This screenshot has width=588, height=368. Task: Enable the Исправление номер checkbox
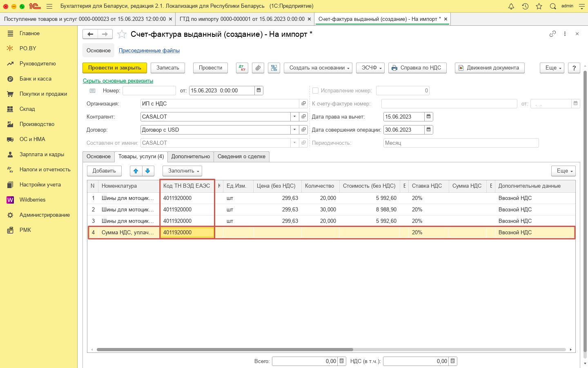315,91
